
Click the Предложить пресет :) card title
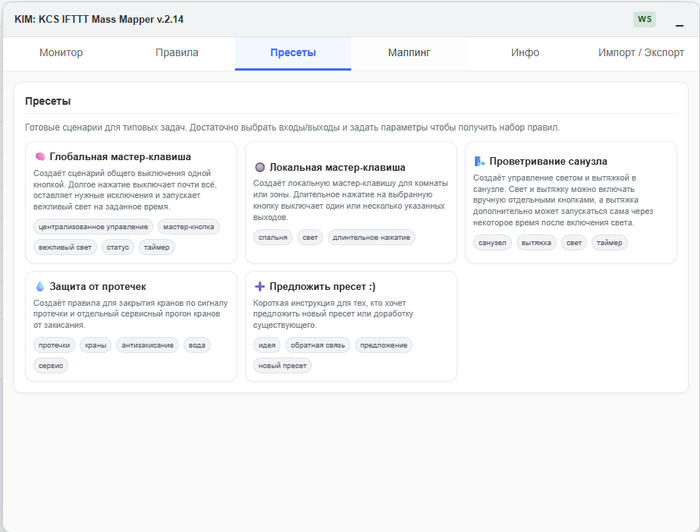322,287
